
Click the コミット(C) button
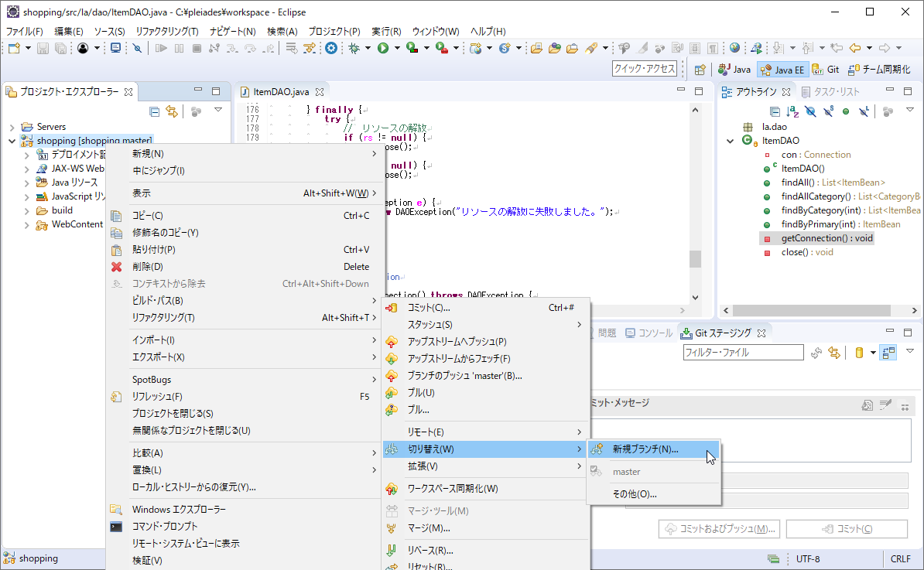coord(846,529)
